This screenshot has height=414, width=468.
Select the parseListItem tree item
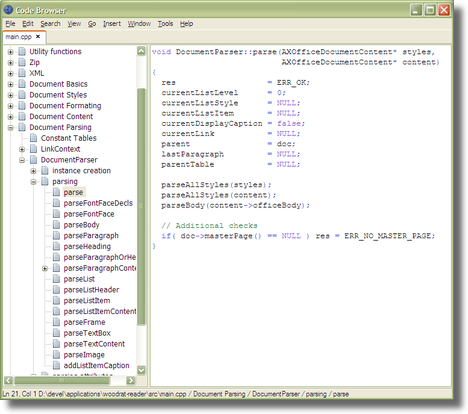pos(87,301)
